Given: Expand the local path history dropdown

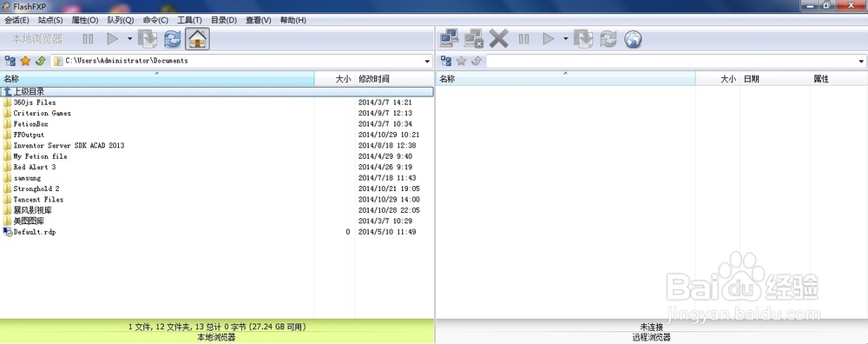Looking at the screenshot, I should pos(427,61).
